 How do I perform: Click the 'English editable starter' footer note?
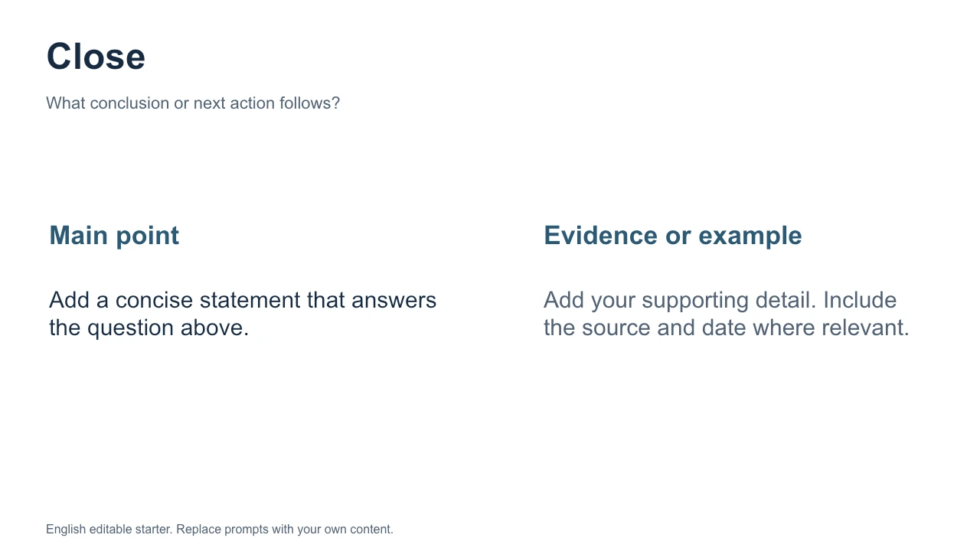(220, 529)
